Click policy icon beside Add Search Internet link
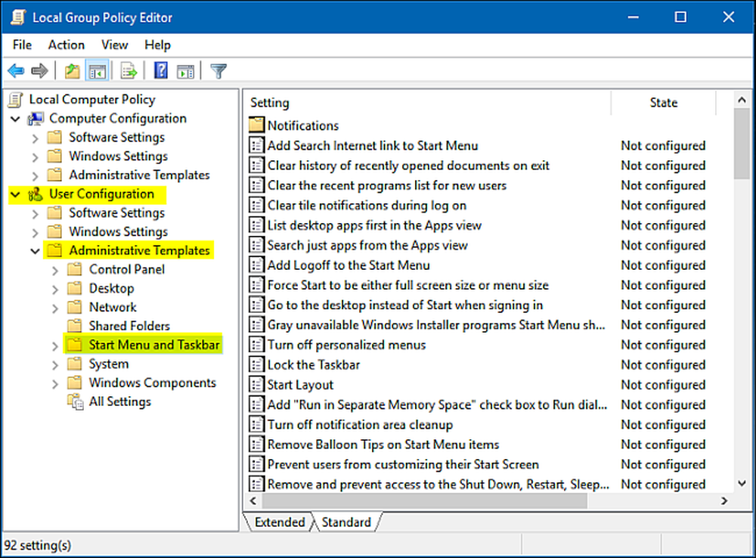This screenshot has height=558, width=756. 256,145
